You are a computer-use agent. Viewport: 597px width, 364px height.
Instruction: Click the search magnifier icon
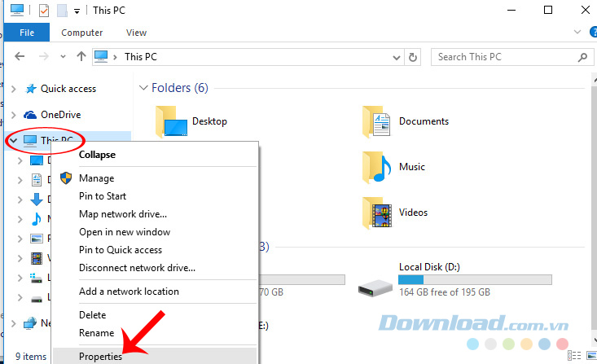point(582,57)
